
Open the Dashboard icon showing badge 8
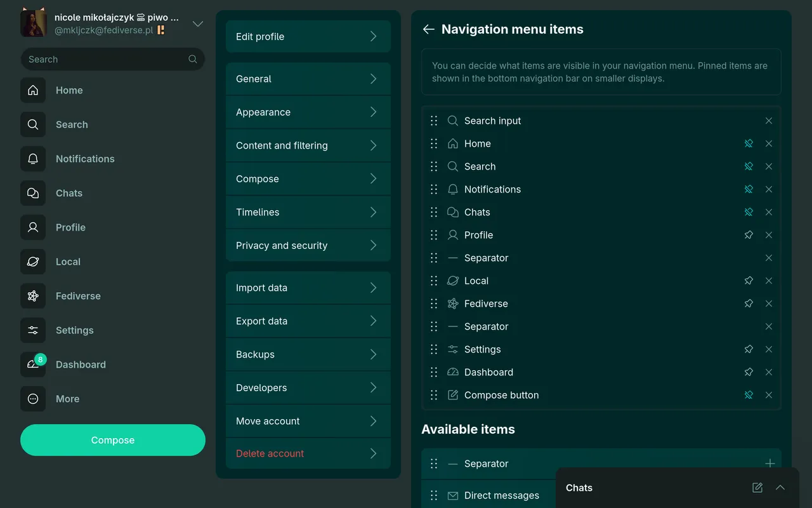pyautogui.click(x=33, y=364)
